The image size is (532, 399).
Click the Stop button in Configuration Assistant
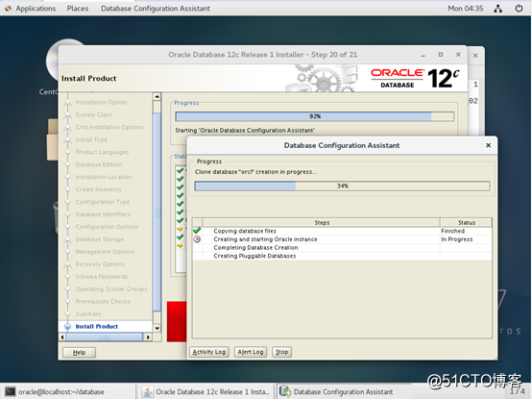281,352
